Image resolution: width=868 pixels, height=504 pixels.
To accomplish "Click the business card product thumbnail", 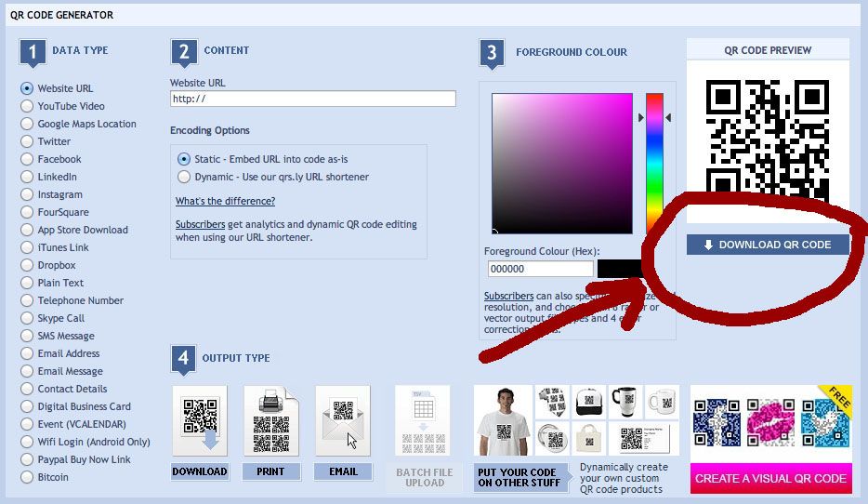I will pyautogui.click(x=644, y=439).
